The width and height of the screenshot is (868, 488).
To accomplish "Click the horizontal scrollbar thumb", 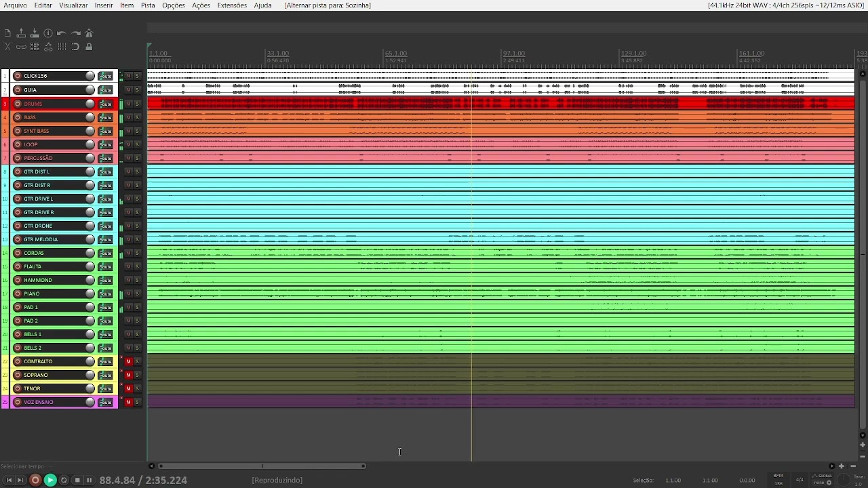I will click(262, 466).
